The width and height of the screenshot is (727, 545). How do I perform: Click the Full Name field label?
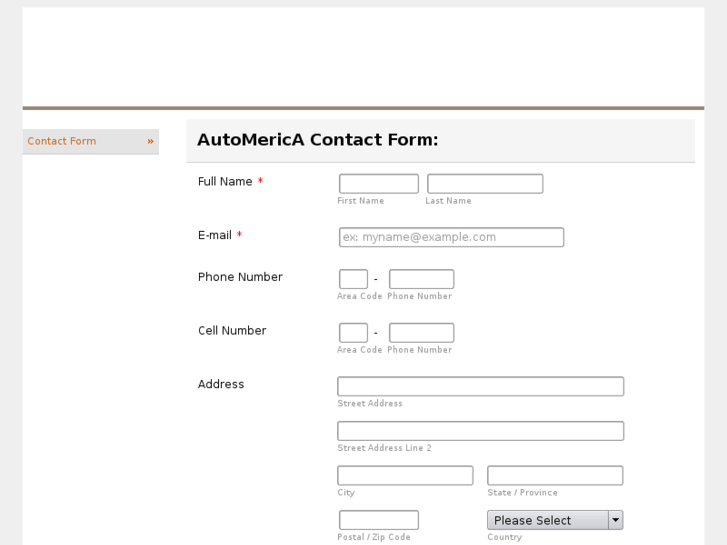click(225, 182)
